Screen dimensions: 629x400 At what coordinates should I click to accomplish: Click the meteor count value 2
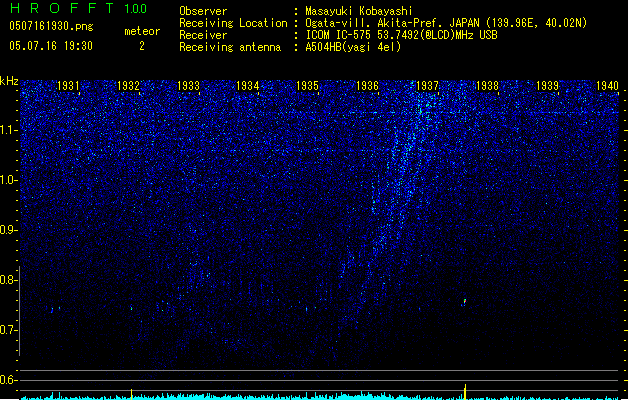pos(142,46)
